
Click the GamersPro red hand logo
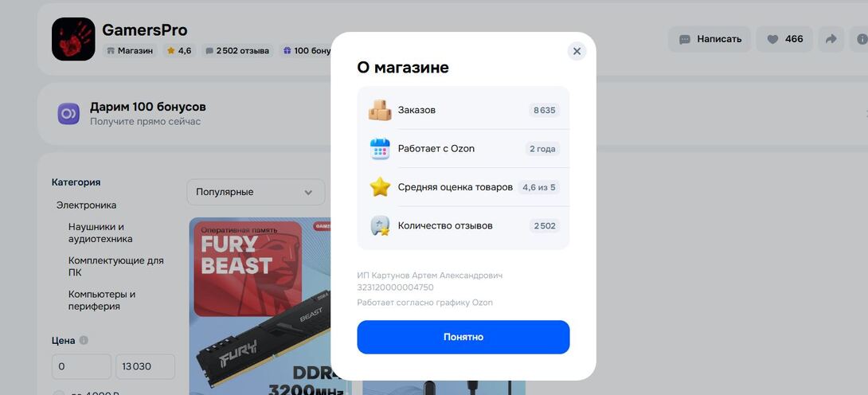pyautogui.click(x=73, y=39)
